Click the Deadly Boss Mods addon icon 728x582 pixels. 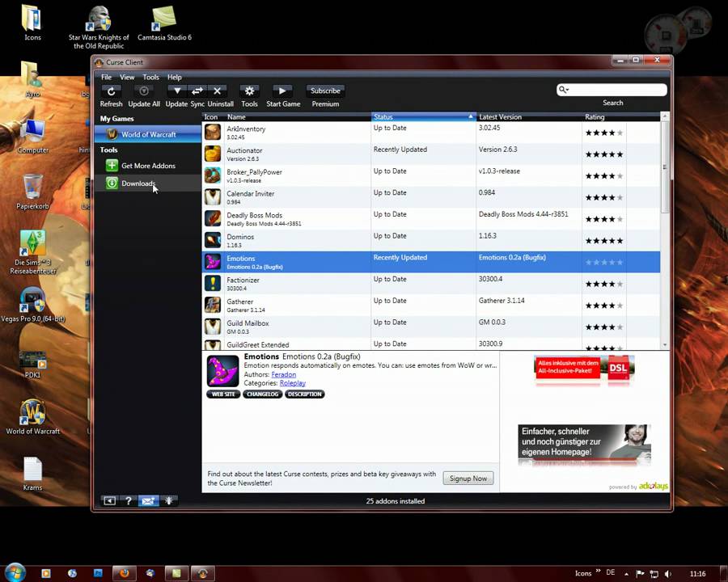tap(213, 218)
